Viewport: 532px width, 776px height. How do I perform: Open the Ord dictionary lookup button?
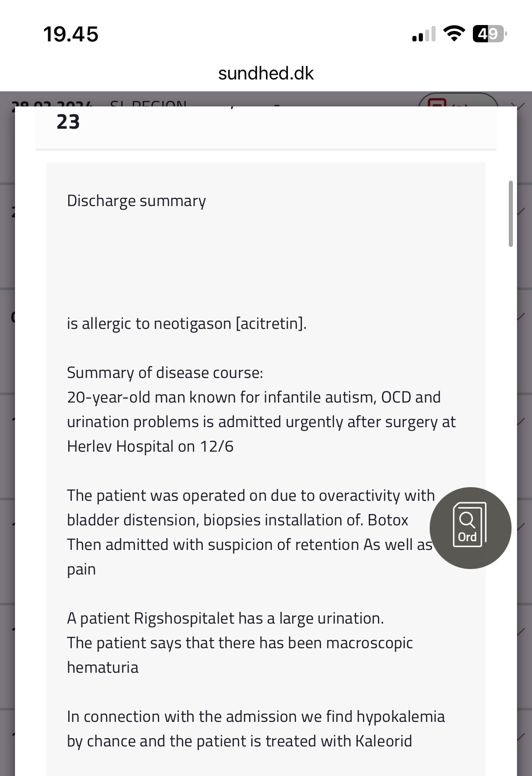pos(470,528)
